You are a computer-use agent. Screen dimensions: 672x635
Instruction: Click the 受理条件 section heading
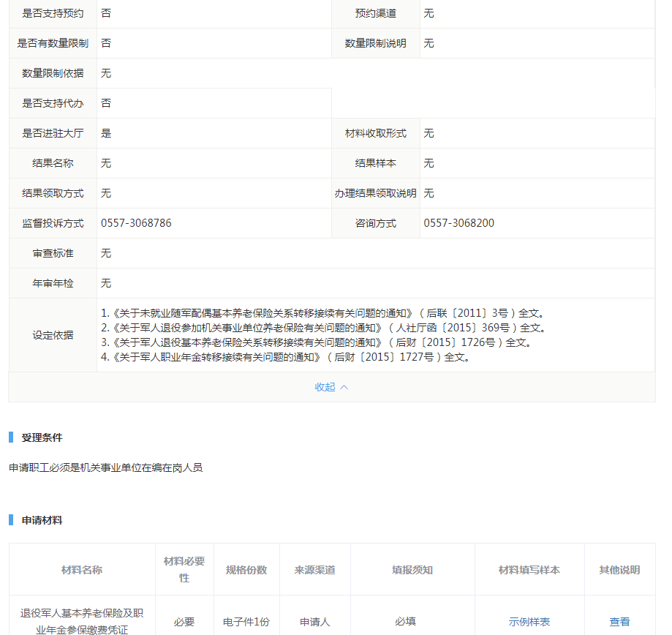(x=42, y=437)
